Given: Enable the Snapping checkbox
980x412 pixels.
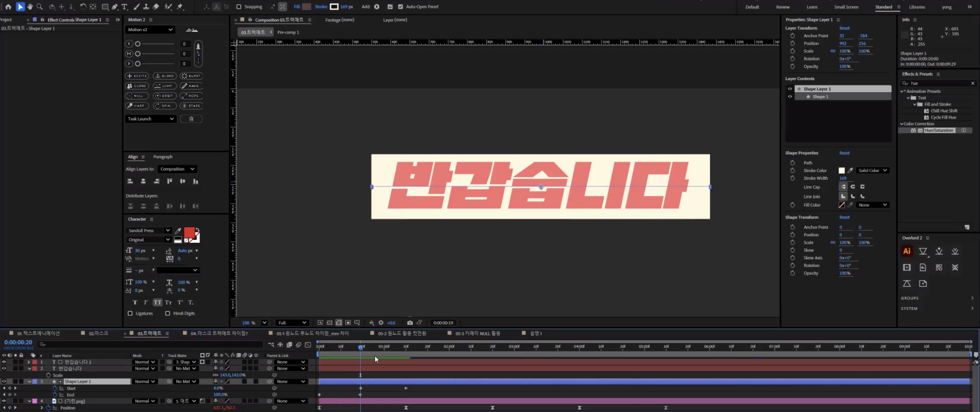Looking at the screenshot, I should (x=239, y=7).
